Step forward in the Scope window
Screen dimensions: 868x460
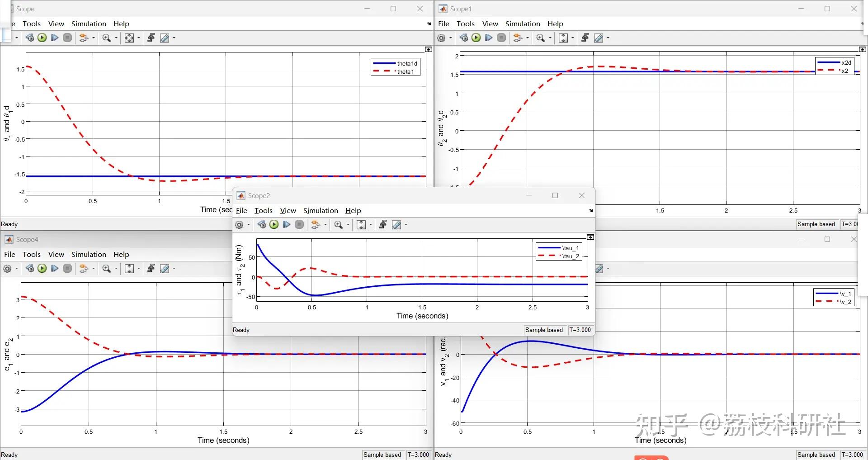pos(55,38)
